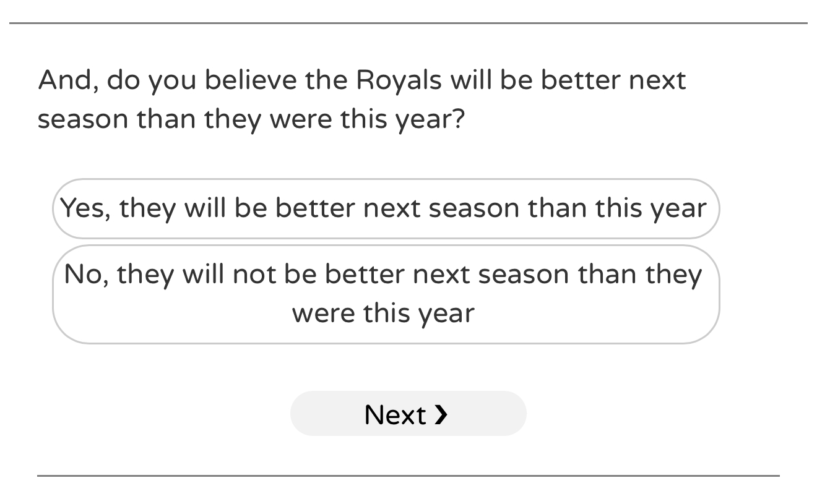Click the word "Royals" in the question
Screen dimensions: 817x504
click(x=399, y=80)
